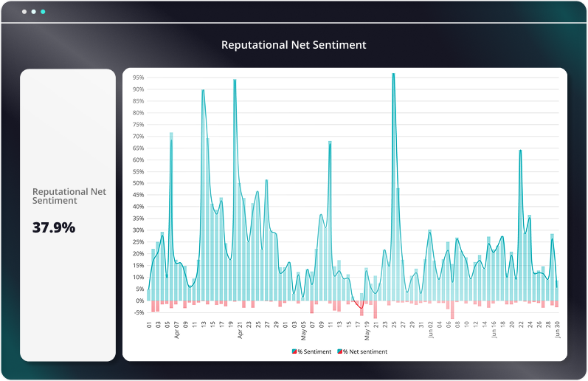Click the leftmost window control dot
Image resolution: width=588 pixels, height=381 pixels.
tap(24, 13)
